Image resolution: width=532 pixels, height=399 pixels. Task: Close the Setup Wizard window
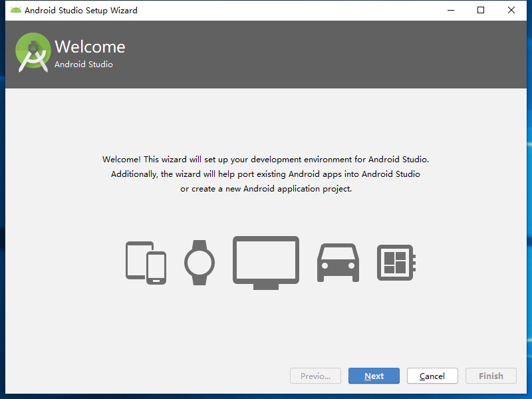511,10
